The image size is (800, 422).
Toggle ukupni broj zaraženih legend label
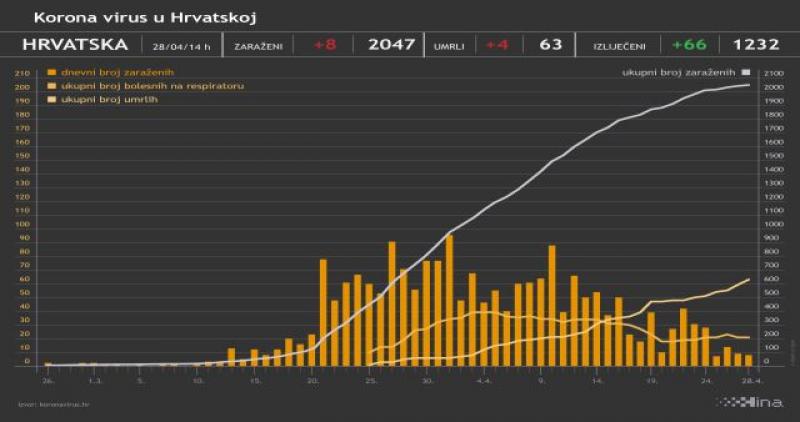(678, 74)
